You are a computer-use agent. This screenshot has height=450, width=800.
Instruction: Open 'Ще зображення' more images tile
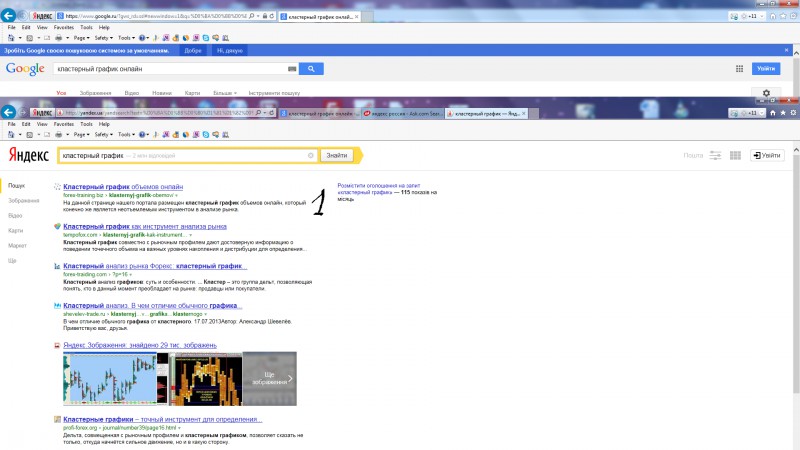coord(270,379)
